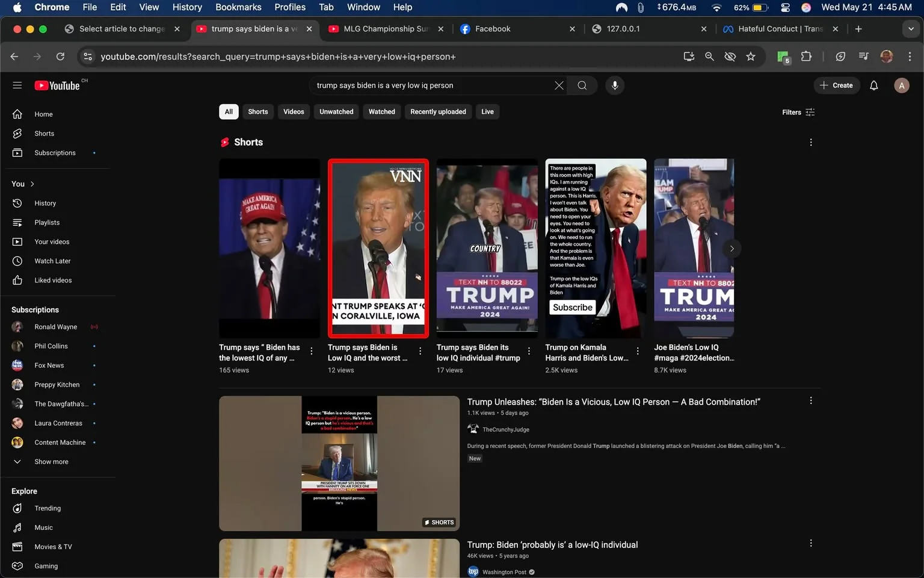This screenshot has height=578, width=924.
Task: Open the Filters panel
Action: 798,112
